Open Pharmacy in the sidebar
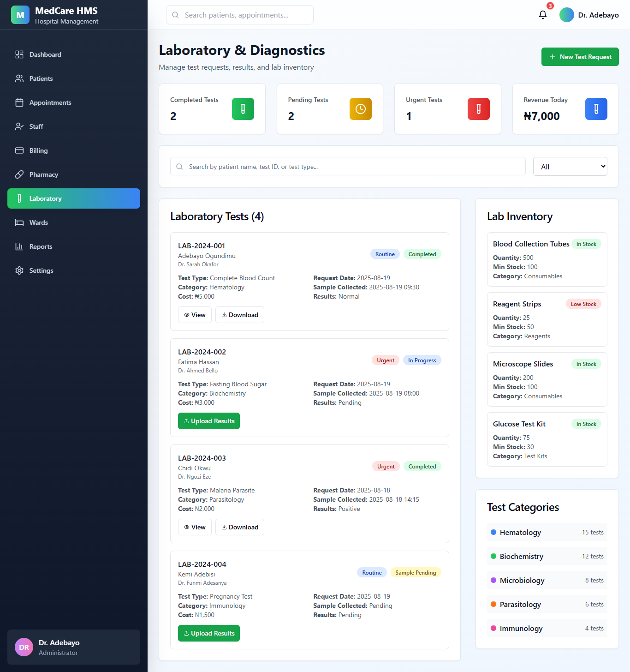The width and height of the screenshot is (630, 672). (x=44, y=174)
